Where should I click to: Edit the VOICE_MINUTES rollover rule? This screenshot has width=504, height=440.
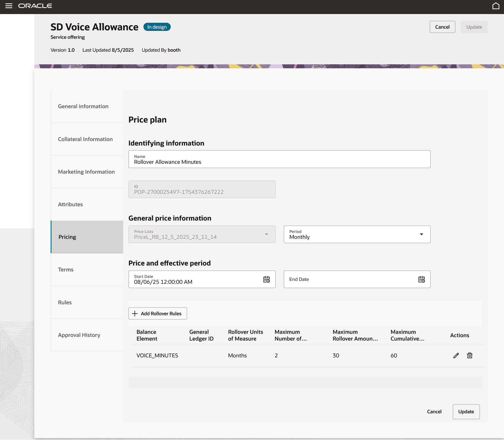coord(456,355)
